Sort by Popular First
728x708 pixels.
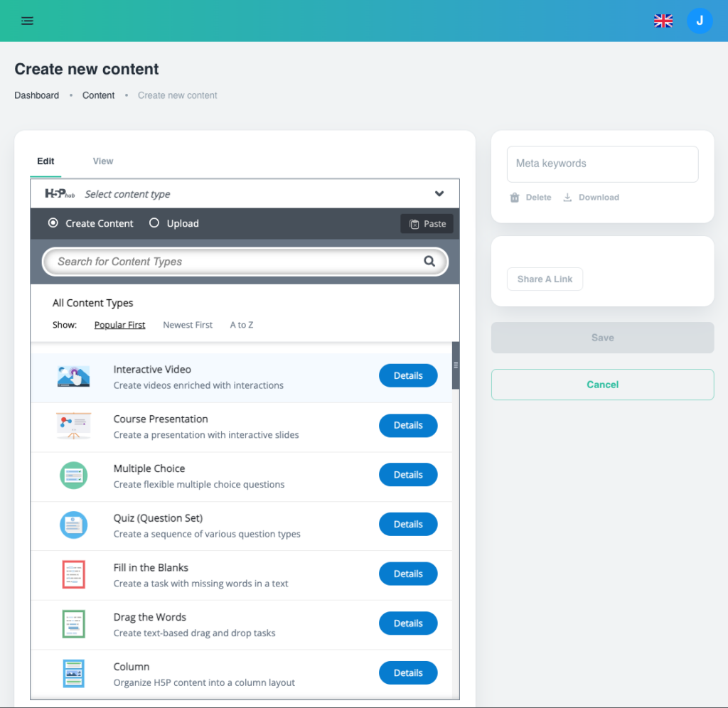(x=119, y=325)
